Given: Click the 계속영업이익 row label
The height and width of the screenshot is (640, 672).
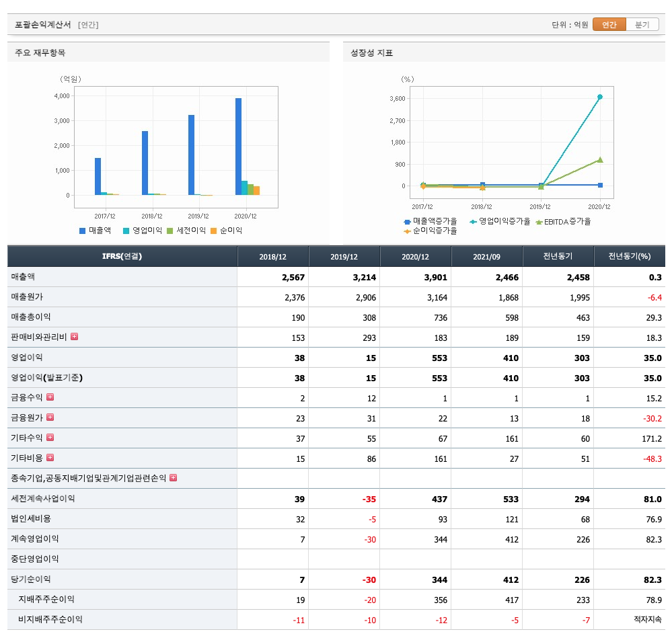Looking at the screenshot, I should click(35, 538).
